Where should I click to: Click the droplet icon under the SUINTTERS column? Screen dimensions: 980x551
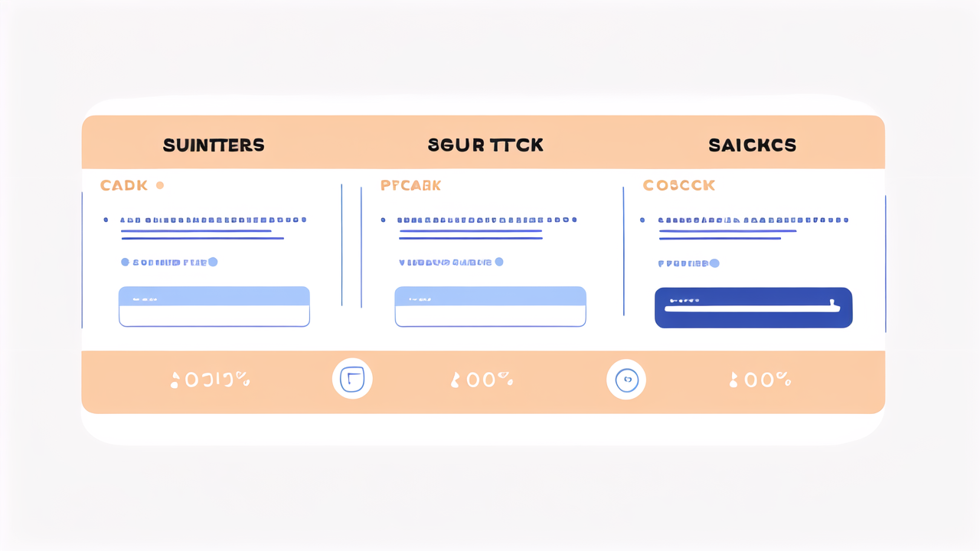[x=175, y=380]
